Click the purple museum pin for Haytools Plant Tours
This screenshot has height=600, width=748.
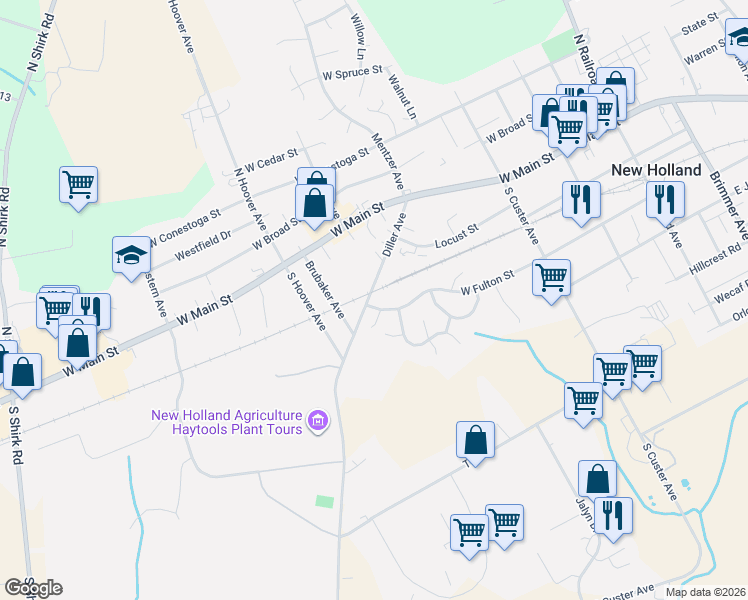click(317, 421)
